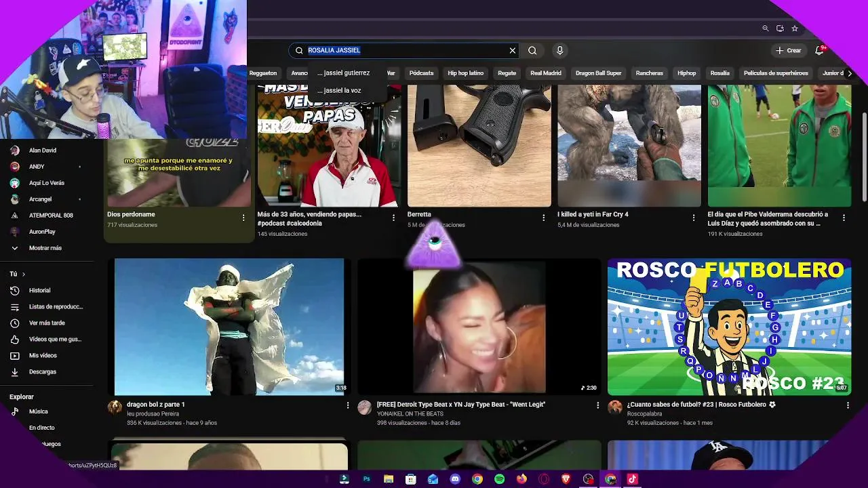Expand the Tú section
Image resolution: width=868 pixels, height=488 pixels.
tap(18, 274)
